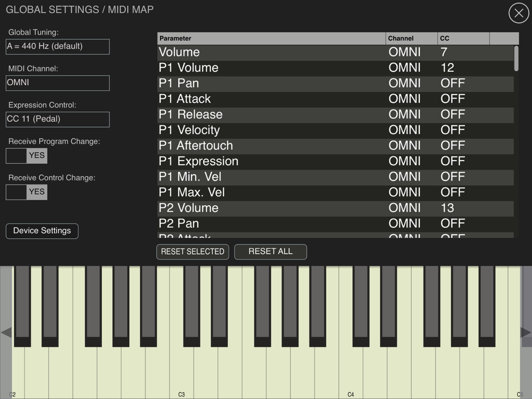
Task: Select the P1 Volume row
Action: pos(336,68)
